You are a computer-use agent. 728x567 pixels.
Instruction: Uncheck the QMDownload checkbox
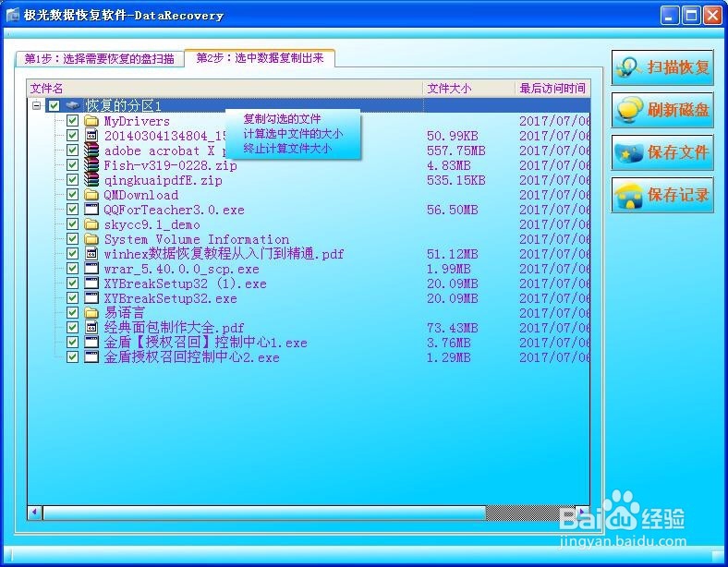coord(72,195)
